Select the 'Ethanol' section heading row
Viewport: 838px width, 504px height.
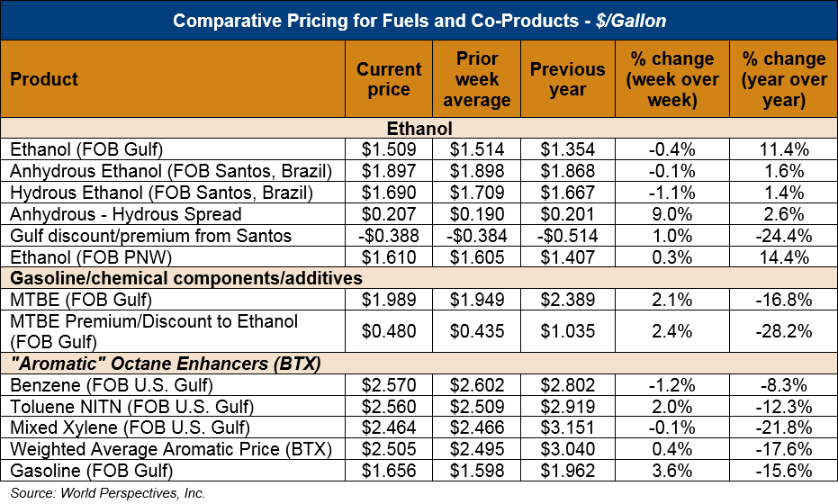419,129
